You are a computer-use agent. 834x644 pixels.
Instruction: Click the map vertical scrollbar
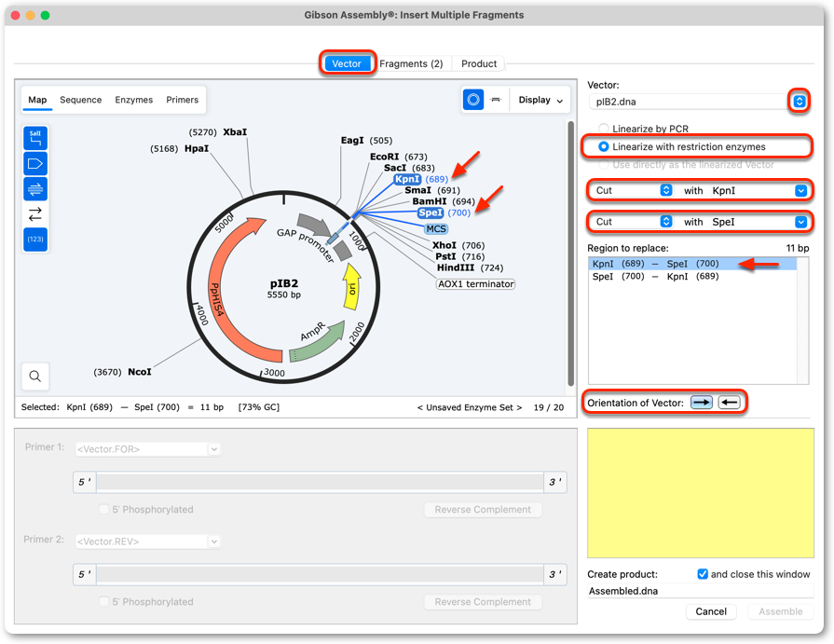click(x=570, y=253)
